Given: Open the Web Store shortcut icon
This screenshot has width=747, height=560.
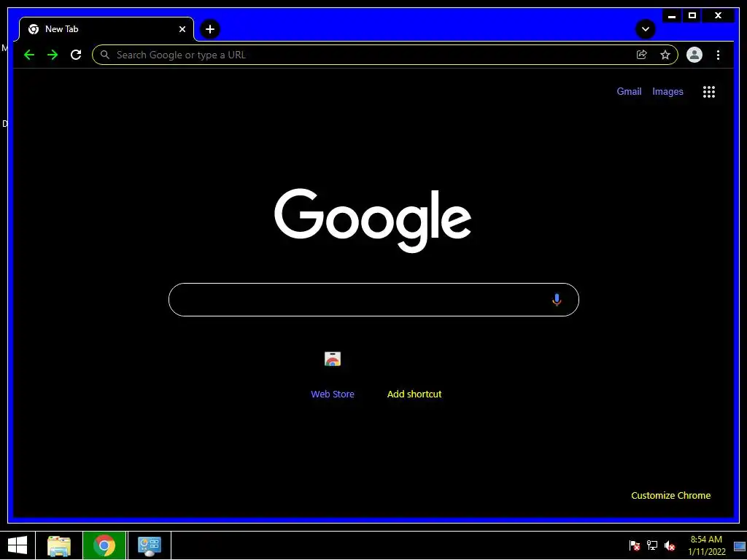Looking at the screenshot, I should (333, 359).
